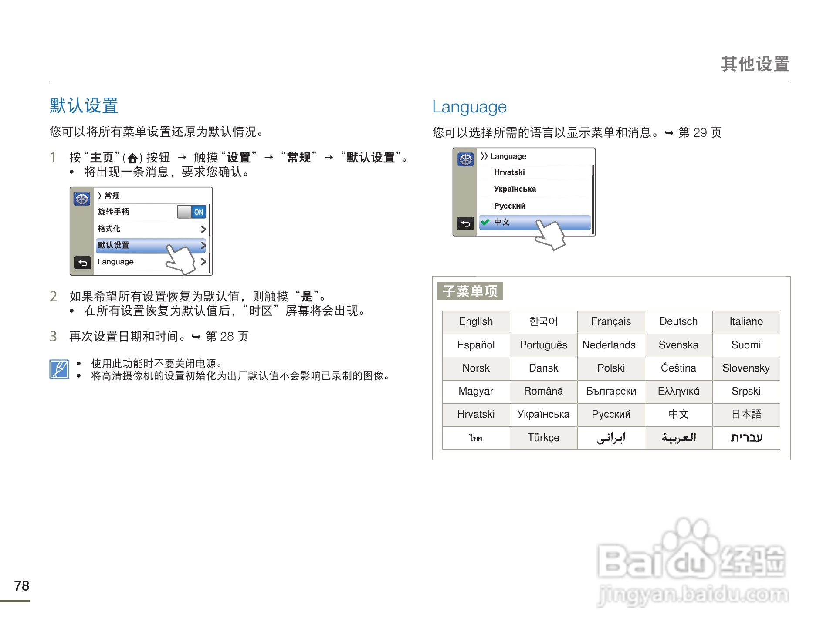Click English cell in submenu table
Image resolution: width=840 pixels, height=642 pixels.
pos(476,322)
